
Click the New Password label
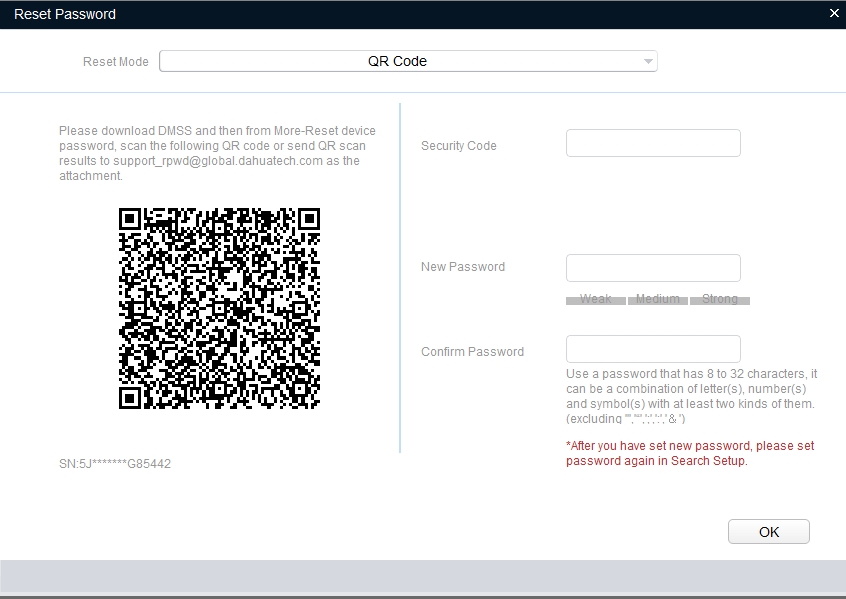point(463,267)
